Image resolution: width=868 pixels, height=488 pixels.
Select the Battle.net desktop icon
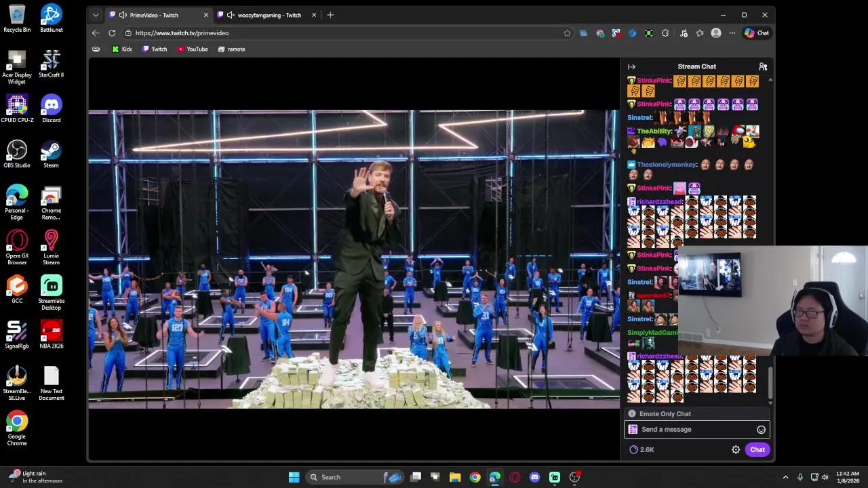point(51,18)
